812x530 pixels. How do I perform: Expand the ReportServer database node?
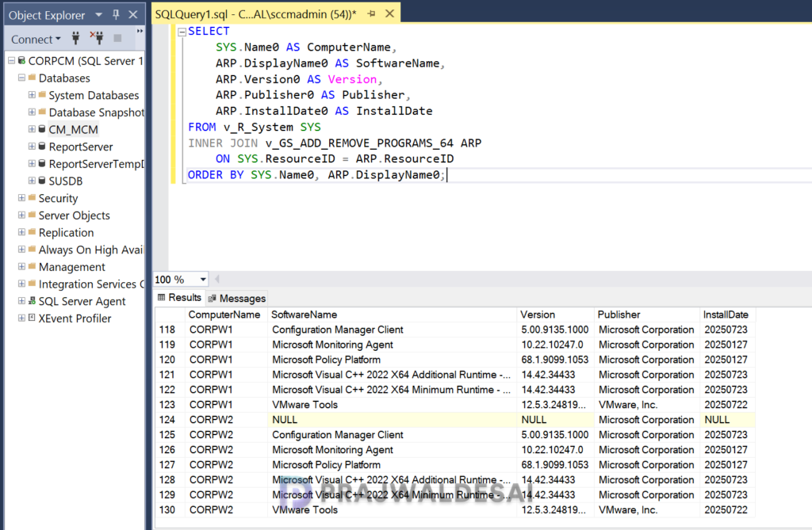pyautogui.click(x=32, y=147)
